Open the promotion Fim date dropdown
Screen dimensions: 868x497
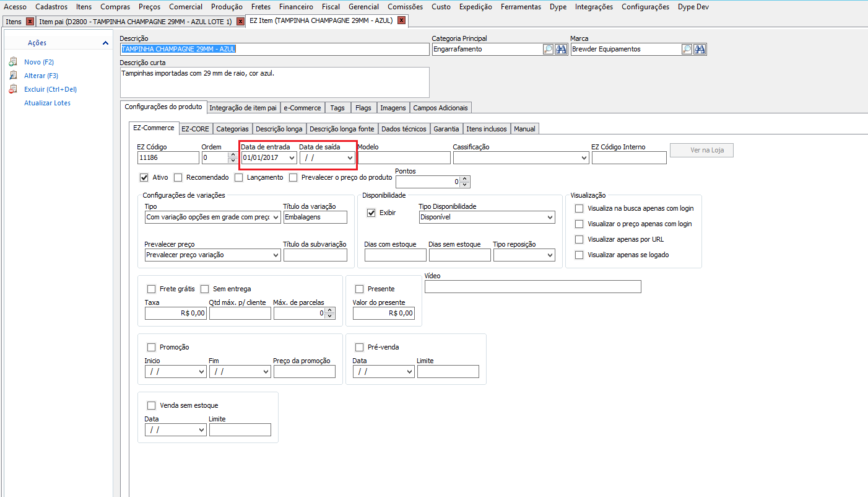tap(266, 372)
